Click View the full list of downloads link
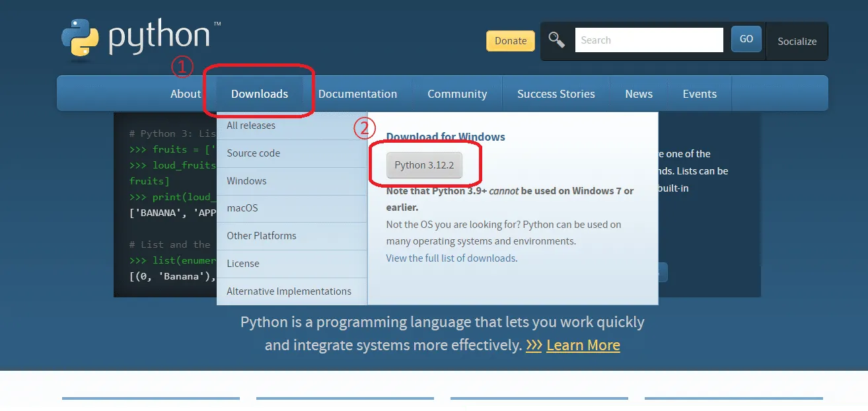This screenshot has width=868, height=411. pyautogui.click(x=452, y=258)
